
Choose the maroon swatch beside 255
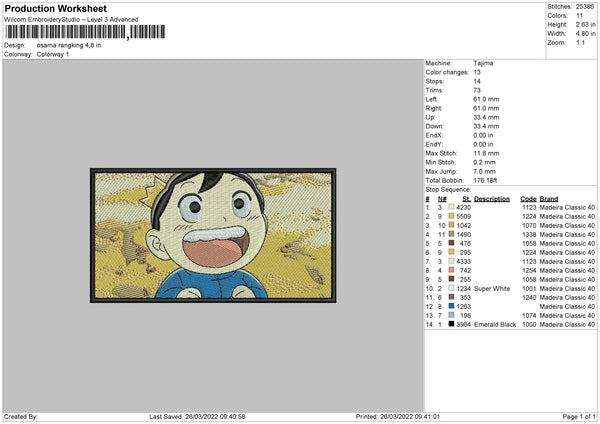452,279
